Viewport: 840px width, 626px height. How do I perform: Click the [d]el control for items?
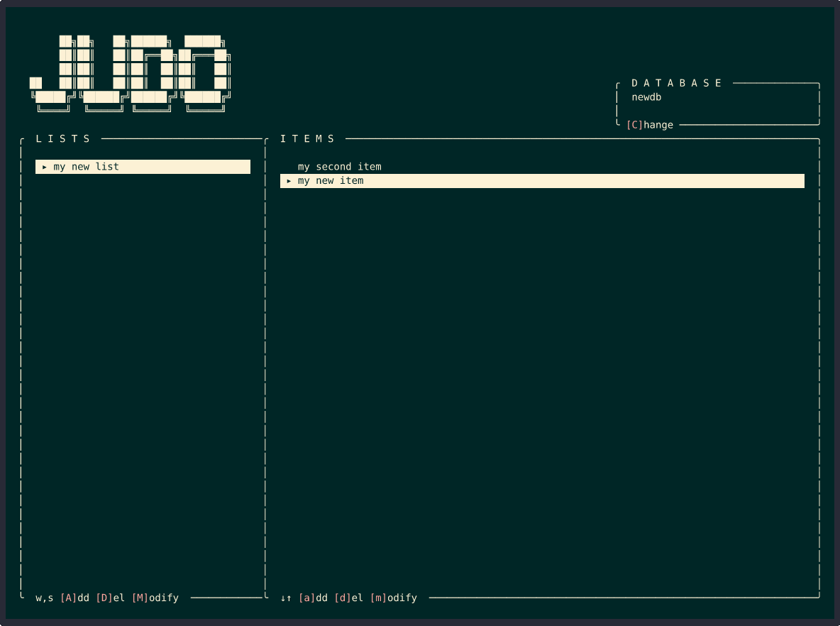350,598
